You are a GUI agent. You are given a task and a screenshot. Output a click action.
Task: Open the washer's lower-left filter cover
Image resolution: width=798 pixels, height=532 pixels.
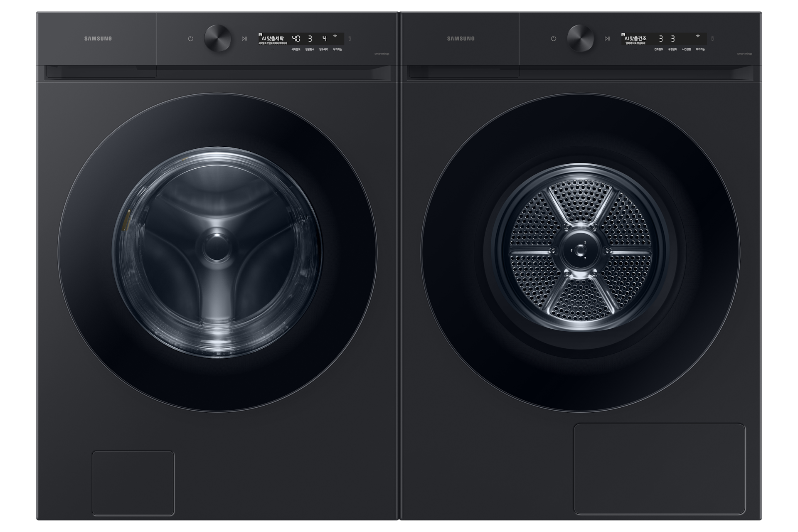point(133,483)
